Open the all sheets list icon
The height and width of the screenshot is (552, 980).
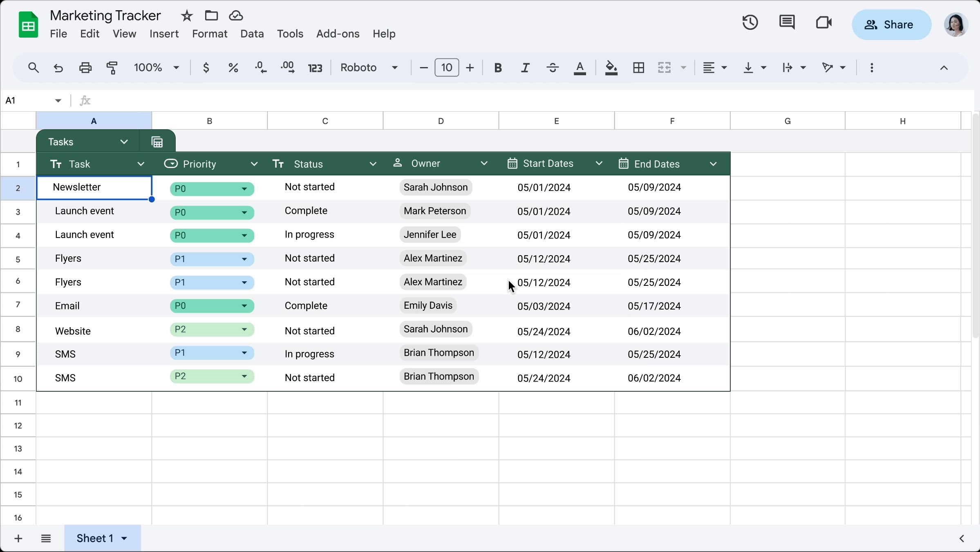click(x=46, y=539)
